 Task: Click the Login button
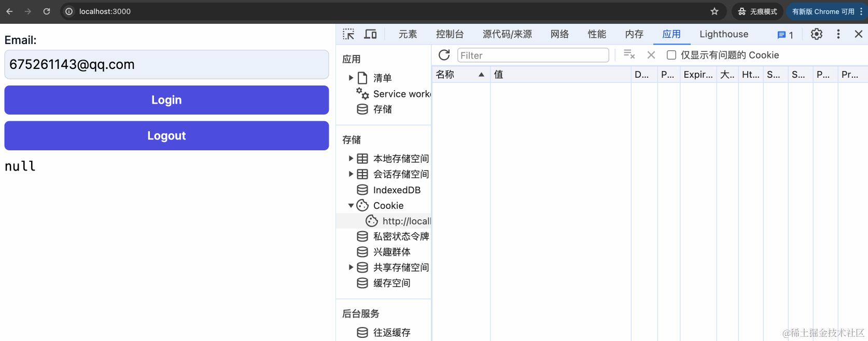166,100
